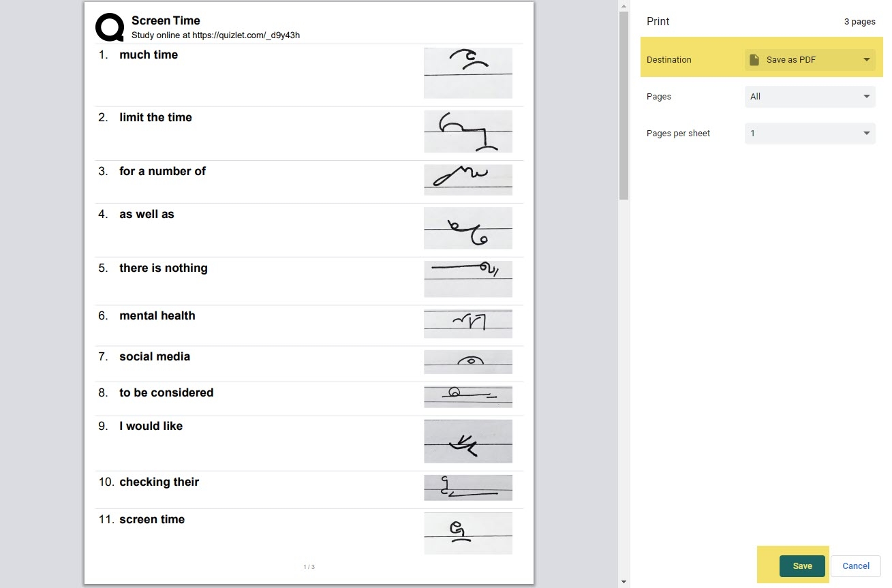892x588 pixels.
Task: Click the "Screen Time" document title
Action: coord(166,20)
